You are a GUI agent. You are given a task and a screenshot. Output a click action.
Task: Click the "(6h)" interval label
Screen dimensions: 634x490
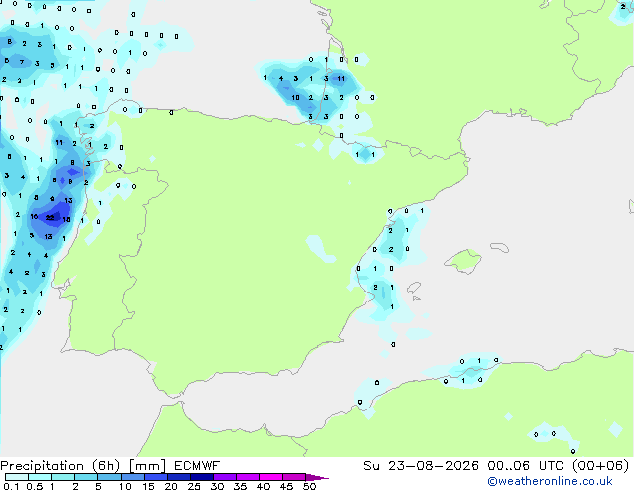[106, 466]
